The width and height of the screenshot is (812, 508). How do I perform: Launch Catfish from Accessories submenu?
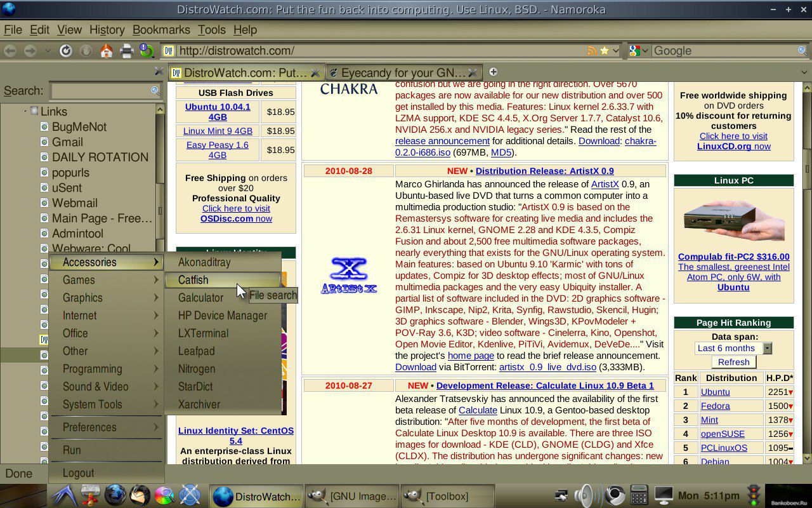click(223, 280)
